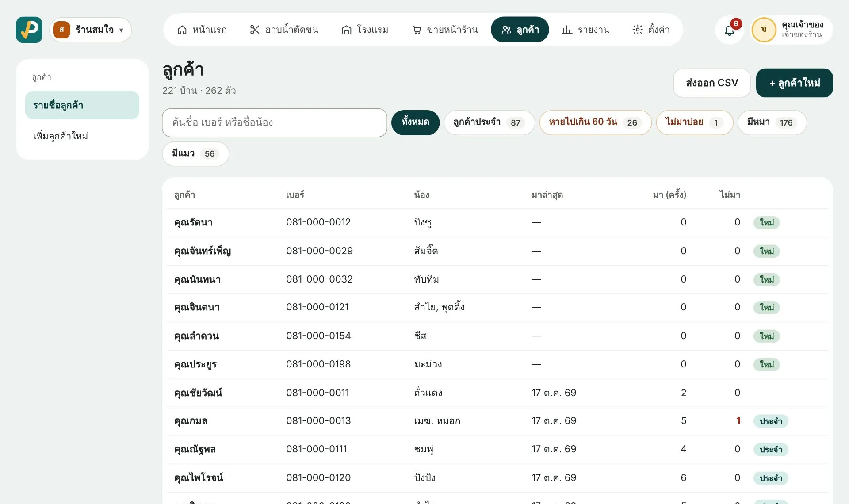Click the มา (ครั้ง) column header
Viewport: 849px width, 504px height.
(x=669, y=195)
